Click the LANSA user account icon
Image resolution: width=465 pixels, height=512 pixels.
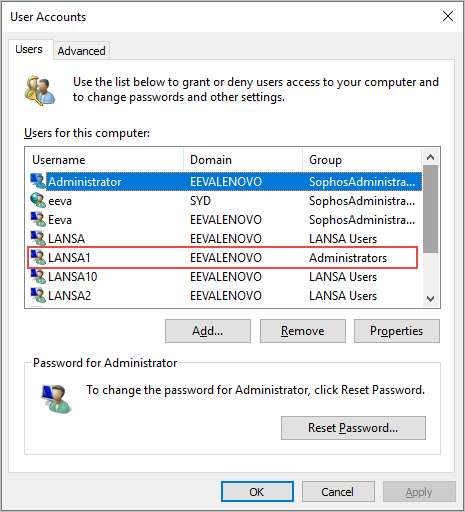click(38, 239)
